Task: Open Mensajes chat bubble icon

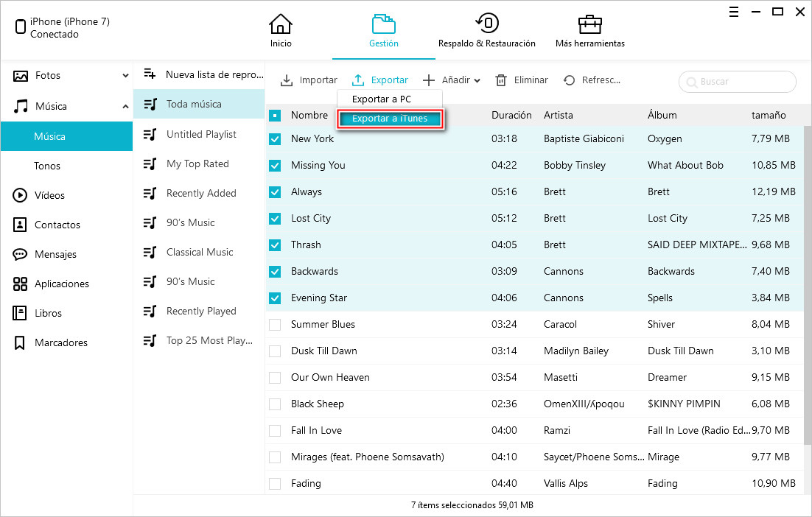Action: [x=20, y=254]
